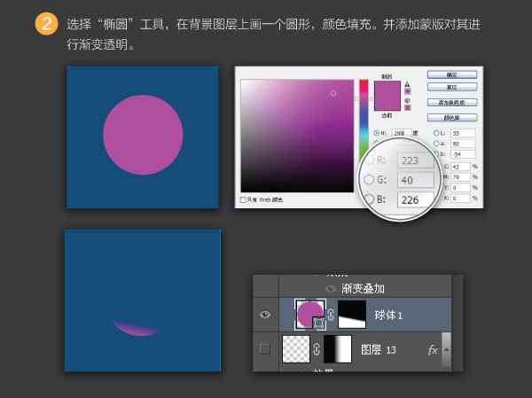Hide the 球体 1 layer with eye icon
This screenshot has width=532, height=398.
coord(265,314)
